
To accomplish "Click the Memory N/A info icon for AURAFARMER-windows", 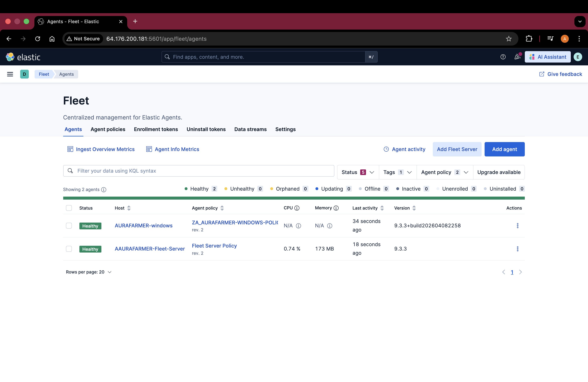I will (x=330, y=226).
